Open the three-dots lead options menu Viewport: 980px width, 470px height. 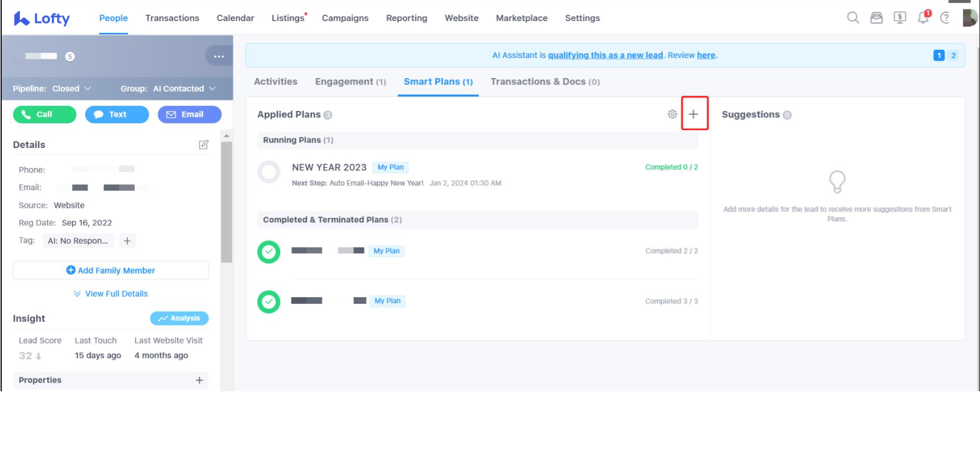click(219, 56)
